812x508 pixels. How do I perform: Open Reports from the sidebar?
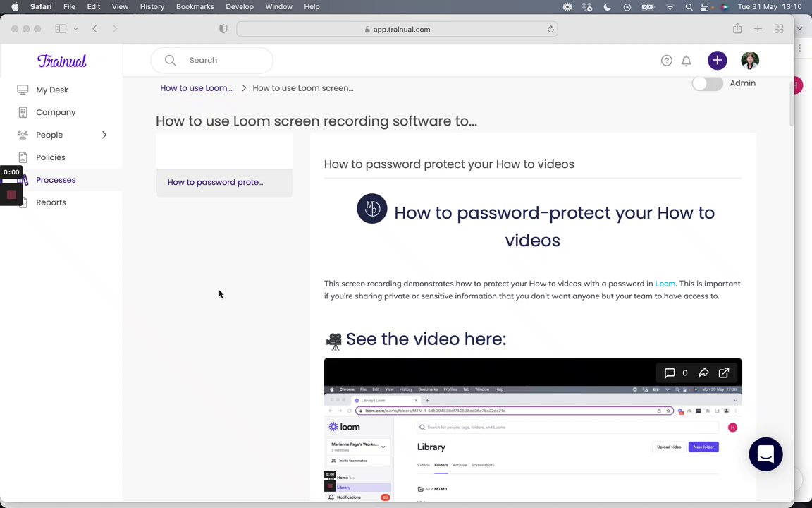[51, 202]
